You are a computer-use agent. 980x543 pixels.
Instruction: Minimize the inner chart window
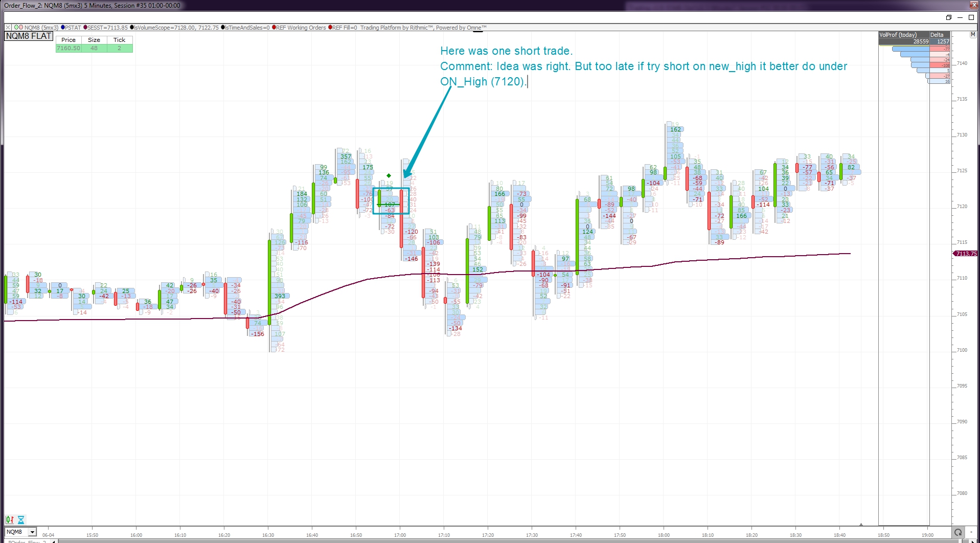point(960,17)
